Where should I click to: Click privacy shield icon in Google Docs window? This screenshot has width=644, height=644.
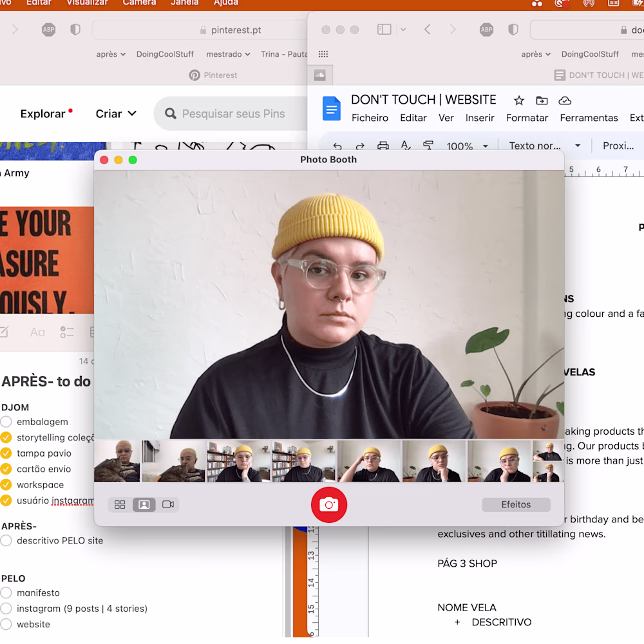pyautogui.click(x=513, y=30)
